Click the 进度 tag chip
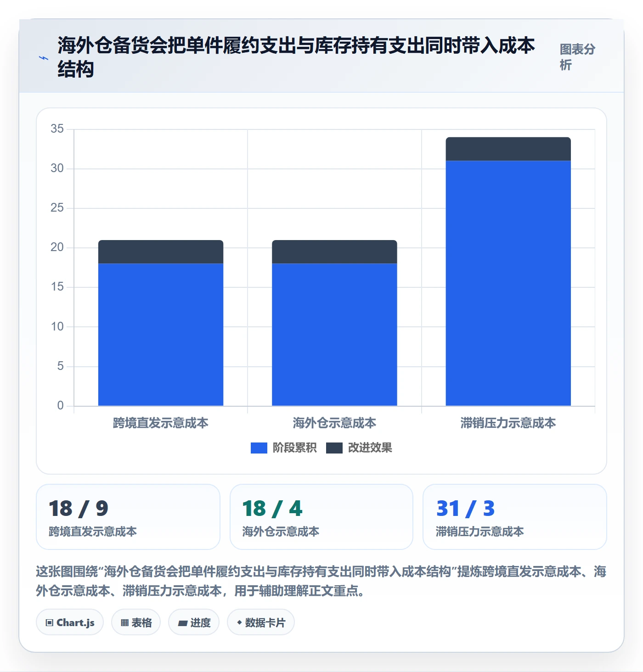The width and height of the screenshot is (643, 672). coord(194,622)
